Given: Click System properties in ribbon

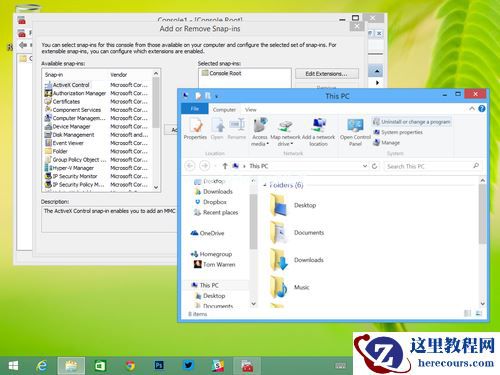Looking at the screenshot, I should point(398,132).
